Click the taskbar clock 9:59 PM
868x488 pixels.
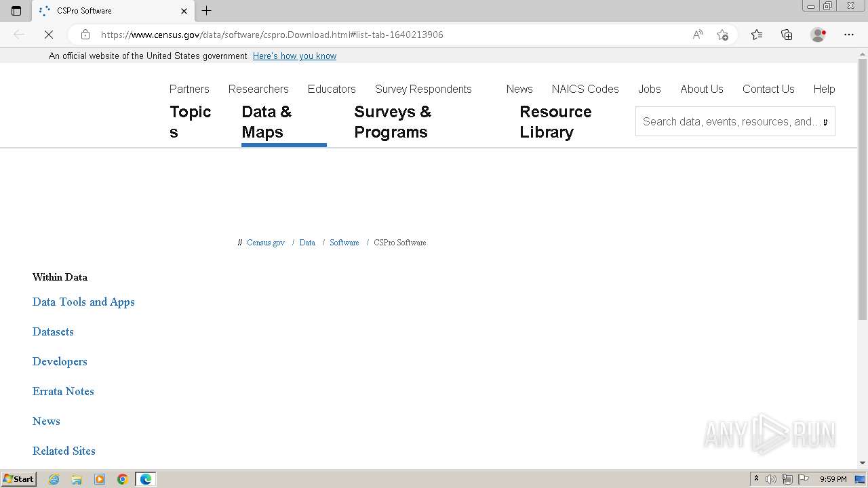tap(833, 479)
